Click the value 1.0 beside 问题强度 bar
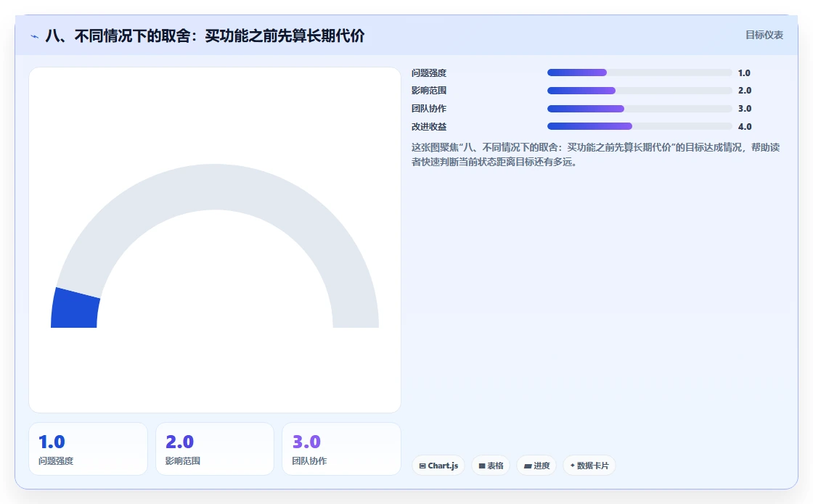 click(x=744, y=73)
